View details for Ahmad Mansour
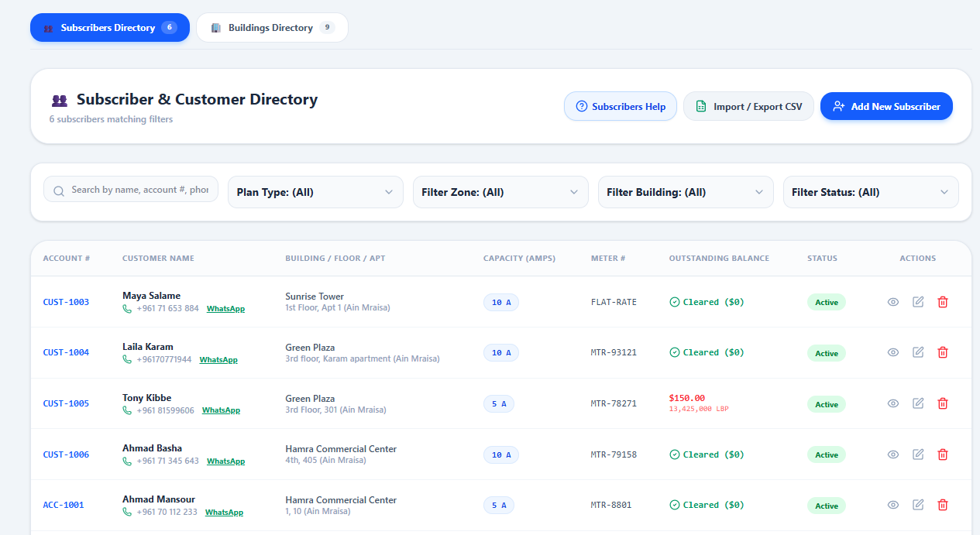The image size is (980, 535). (x=893, y=505)
